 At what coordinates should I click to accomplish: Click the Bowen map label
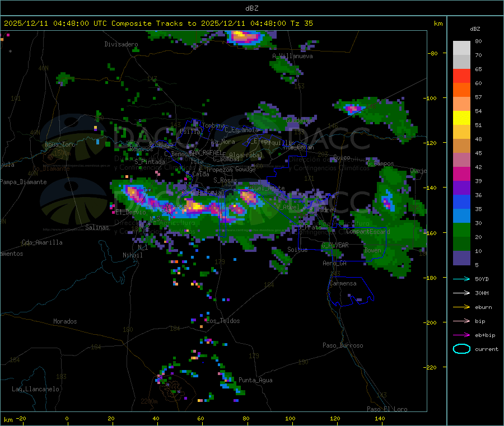(372, 250)
